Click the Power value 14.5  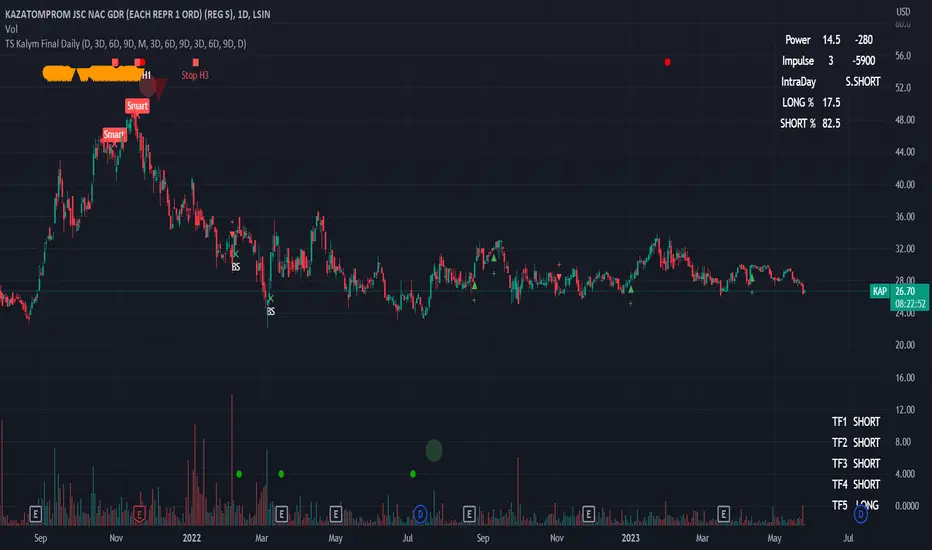point(831,40)
